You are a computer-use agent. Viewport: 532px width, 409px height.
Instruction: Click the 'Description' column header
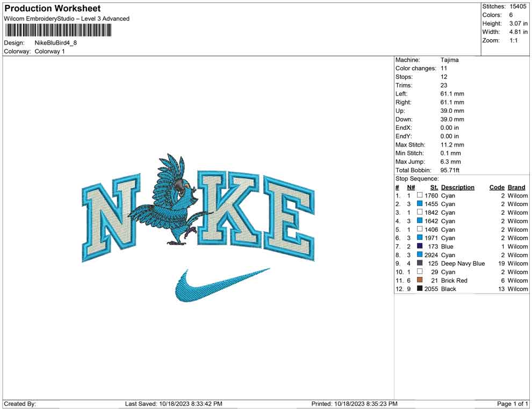[x=458, y=187]
